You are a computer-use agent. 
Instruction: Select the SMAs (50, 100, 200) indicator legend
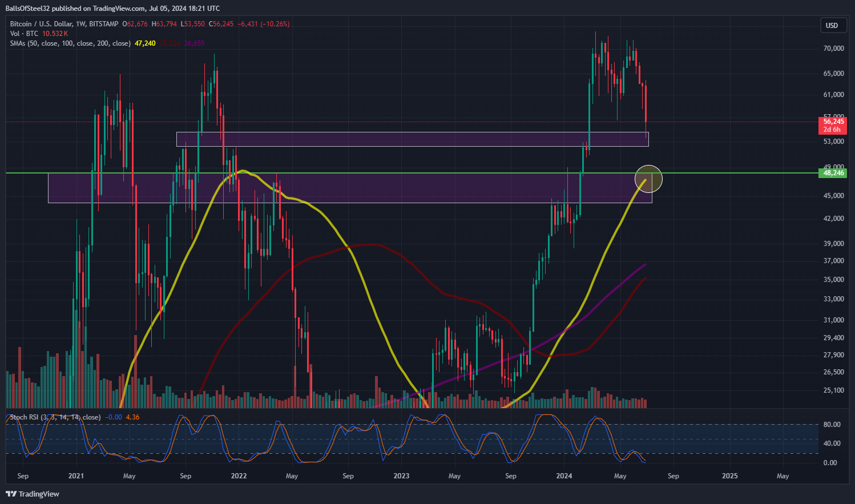70,43
